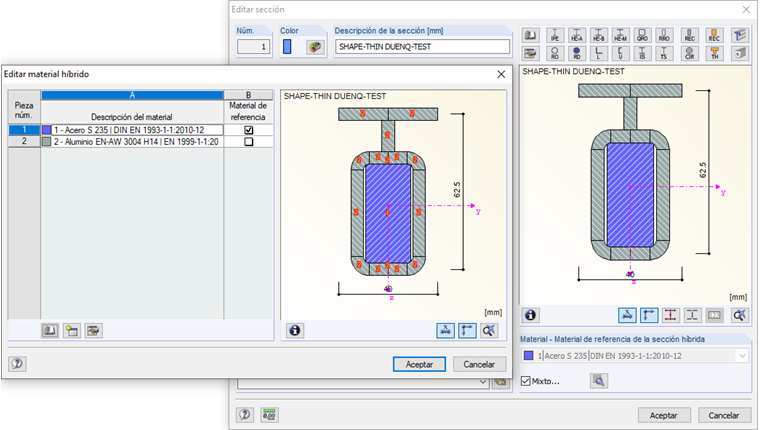Select the RRO rectangular hollow section
This screenshot has height=430, width=760.
click(x=664, y=35)
